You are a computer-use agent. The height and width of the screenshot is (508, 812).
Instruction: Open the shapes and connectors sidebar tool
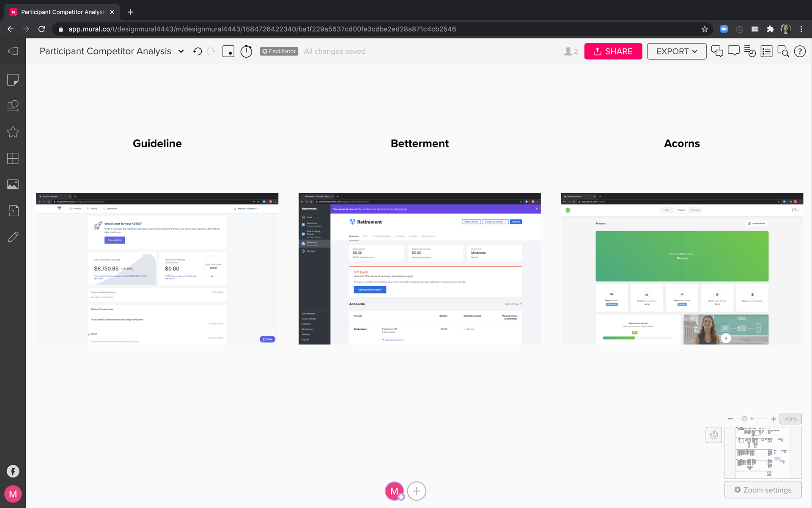pos(13,106)
